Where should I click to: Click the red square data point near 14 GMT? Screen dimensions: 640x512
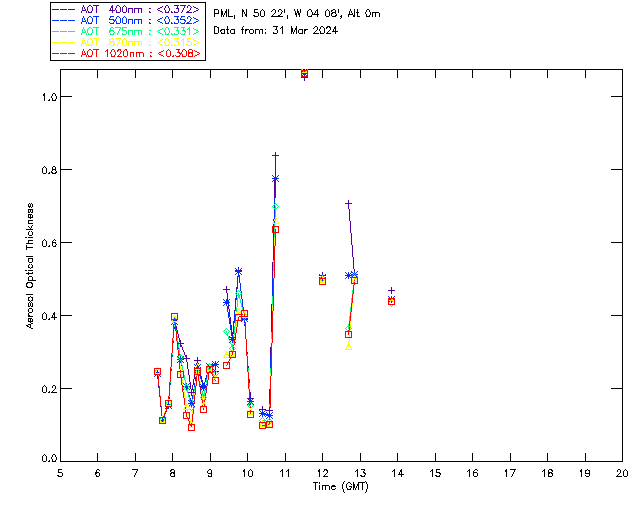[x=391, y=302]
